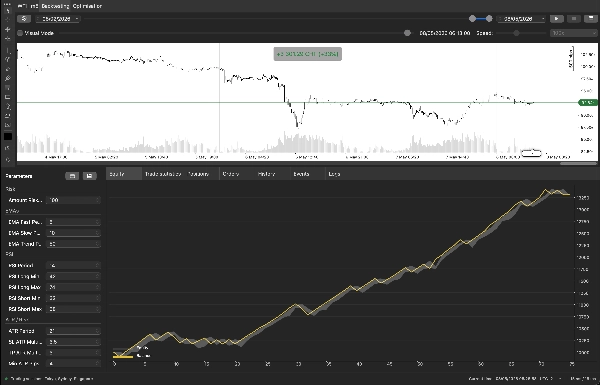Click the price chart horizontal scrollbar

click(578, 163)
